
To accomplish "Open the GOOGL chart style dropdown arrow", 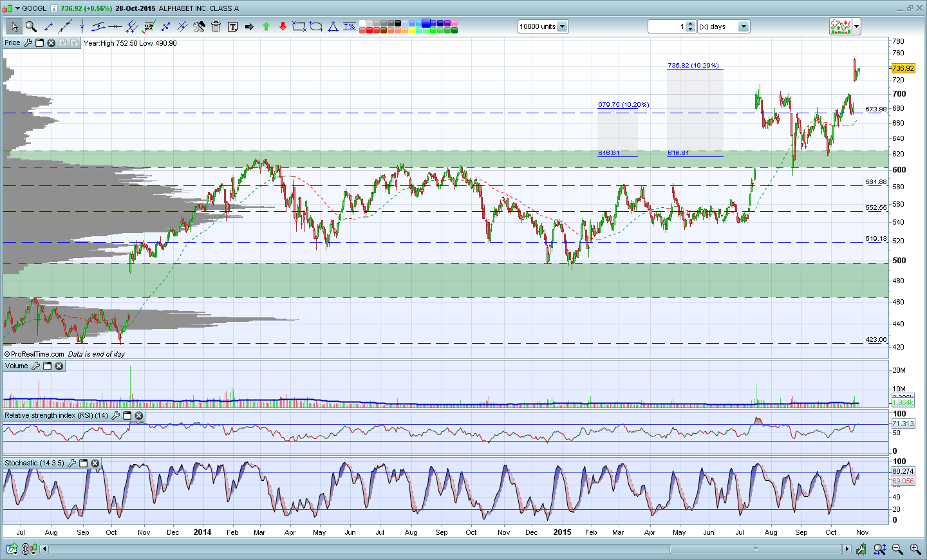I will click(x=17, y=8).
